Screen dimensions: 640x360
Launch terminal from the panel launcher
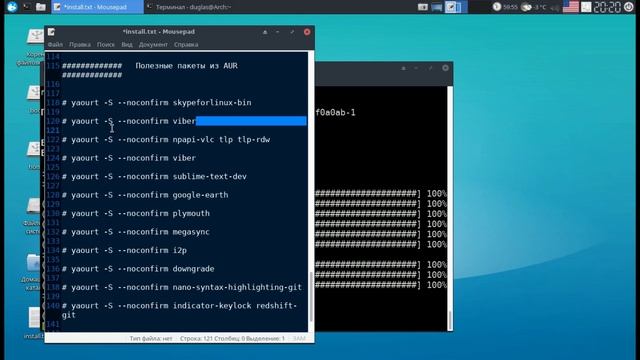pyautogui.click(x=27, y=7)
